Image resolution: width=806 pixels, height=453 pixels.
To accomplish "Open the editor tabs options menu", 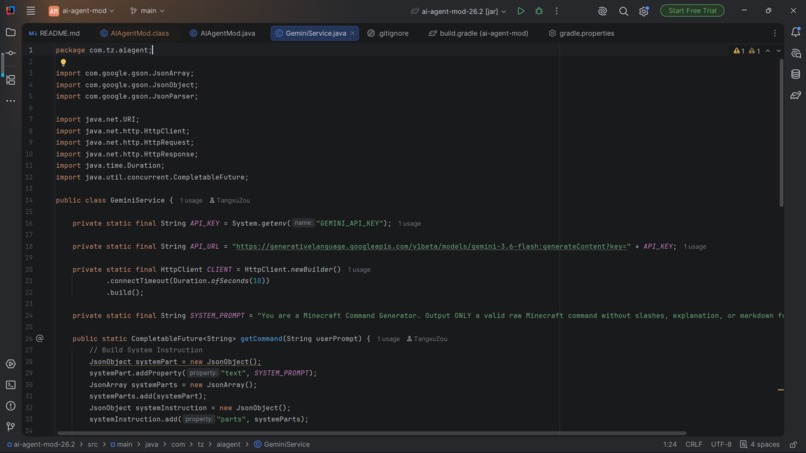I will tap(775, 33).
